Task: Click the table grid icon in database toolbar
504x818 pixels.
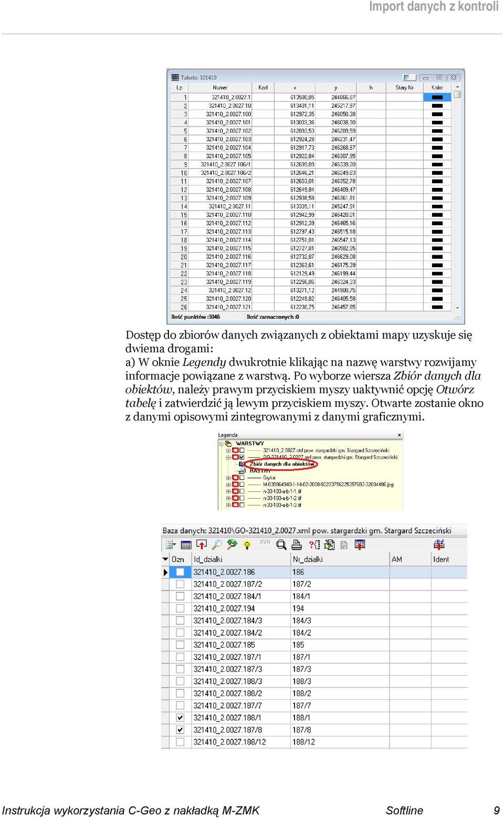Action: point(186,544)
